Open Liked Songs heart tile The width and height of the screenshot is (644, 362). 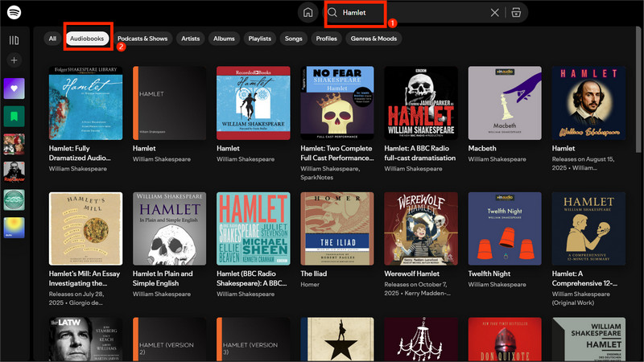pos(14,88)
